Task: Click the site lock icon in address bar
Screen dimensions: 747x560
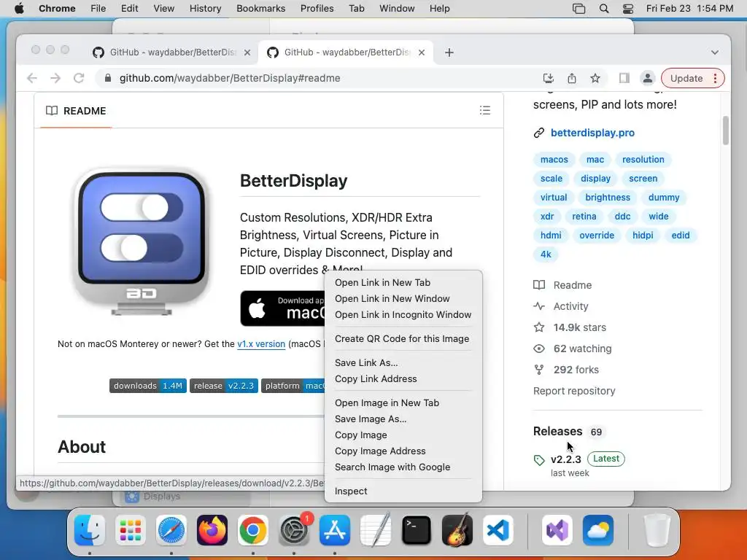Action: [108, 78]
